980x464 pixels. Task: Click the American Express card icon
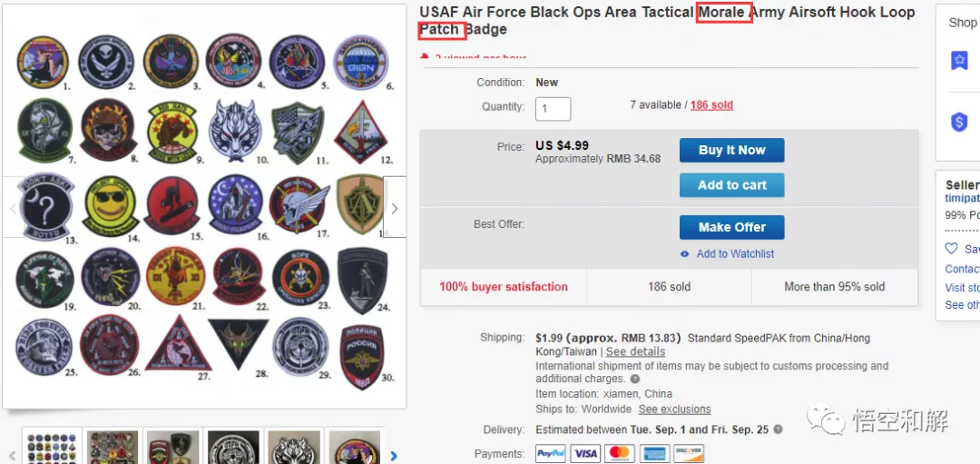(x=654, y=453)
